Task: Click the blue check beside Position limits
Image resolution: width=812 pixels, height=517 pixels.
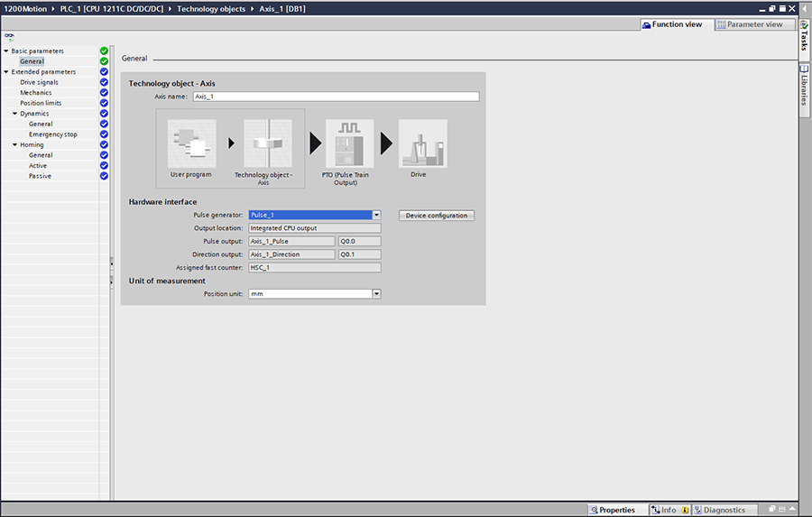Action: click(104, 103)
